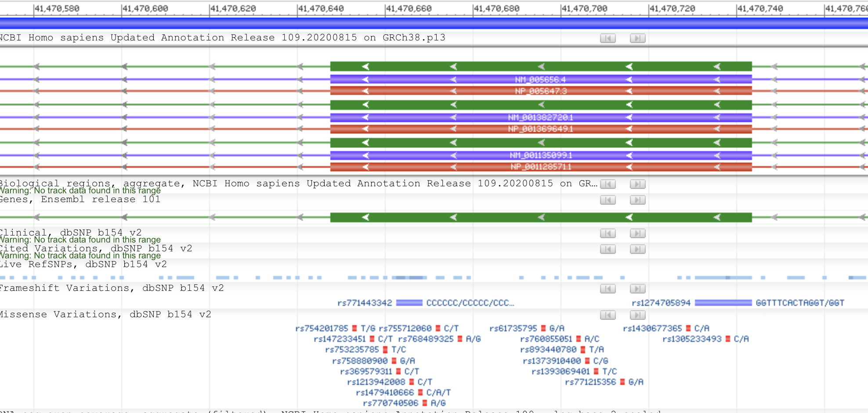The height and width of the screenshot is (413, 868).
Task: Click the NM_001382720.1 transcript feature
Action: 540,117
